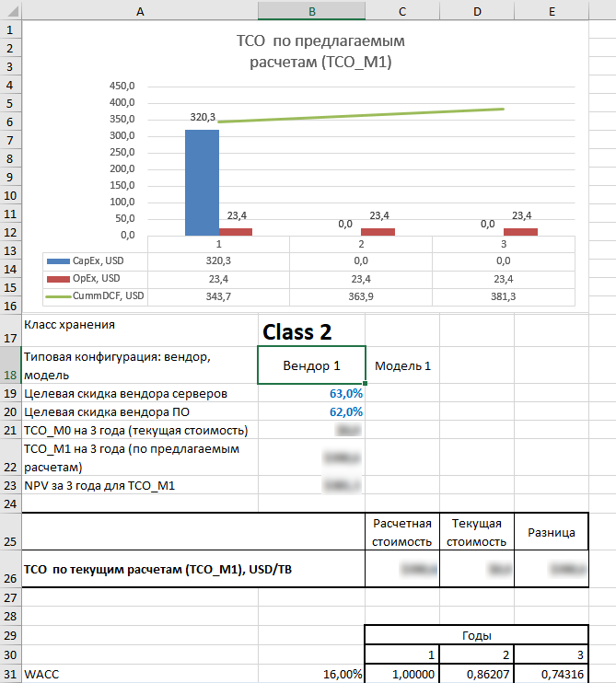Select discount factor cell 1,00000

pos(402,675)
